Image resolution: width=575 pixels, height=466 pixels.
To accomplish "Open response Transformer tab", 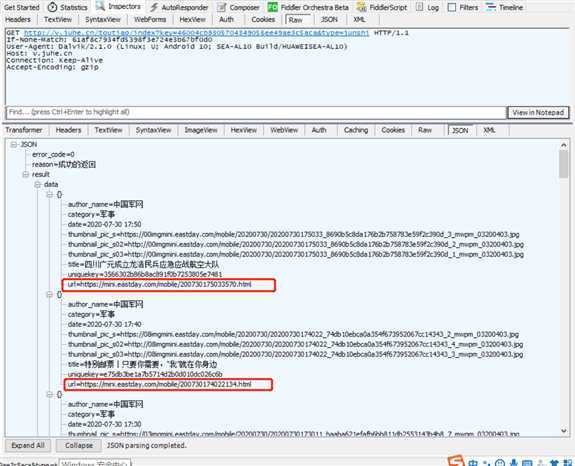I will coord(23,130).
